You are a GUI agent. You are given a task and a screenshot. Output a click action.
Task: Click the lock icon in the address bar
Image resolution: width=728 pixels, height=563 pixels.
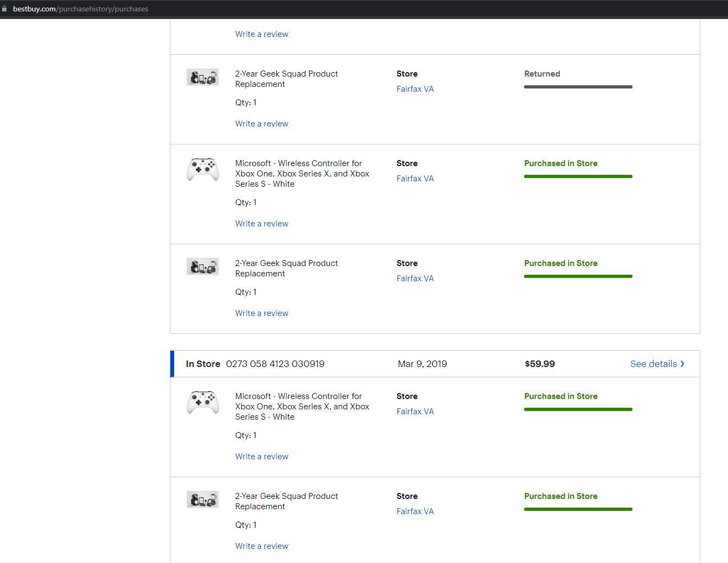[5, 9]
